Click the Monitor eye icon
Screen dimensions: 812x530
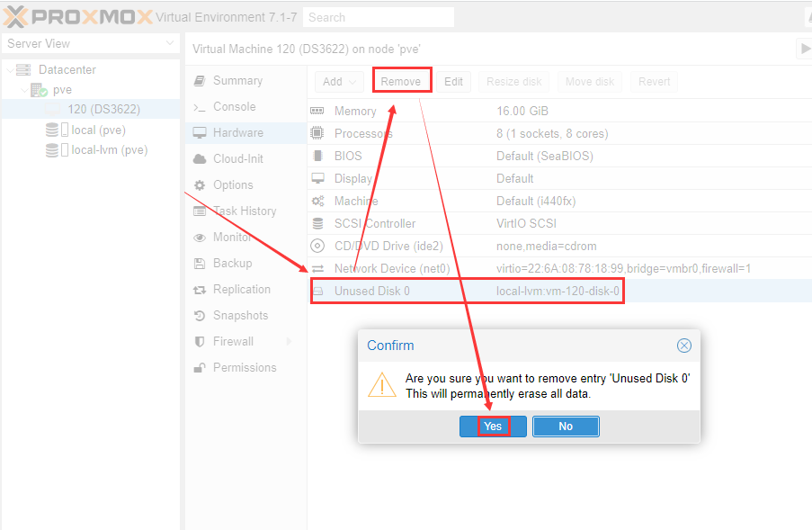tap(200, 238)
